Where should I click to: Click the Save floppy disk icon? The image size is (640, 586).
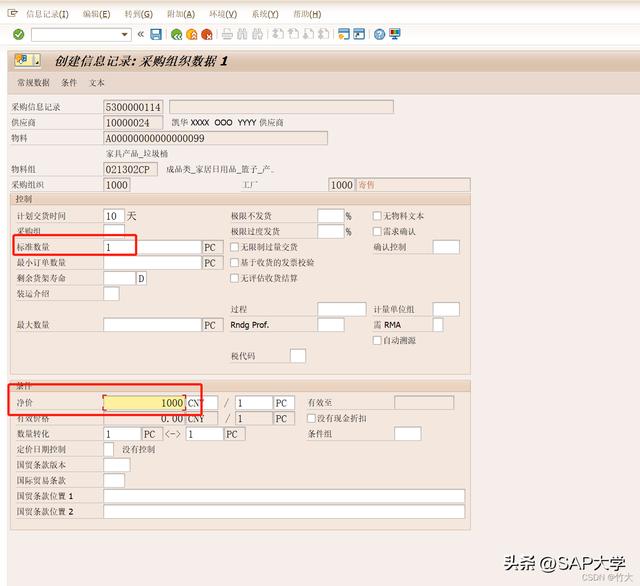tap(156, 34)
